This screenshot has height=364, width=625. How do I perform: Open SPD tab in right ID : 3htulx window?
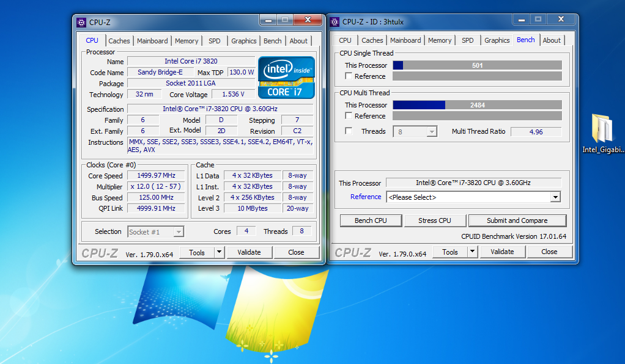[468, 40]
